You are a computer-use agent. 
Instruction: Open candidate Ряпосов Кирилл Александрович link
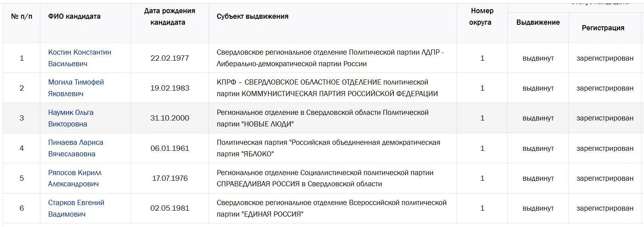(75, 178)
